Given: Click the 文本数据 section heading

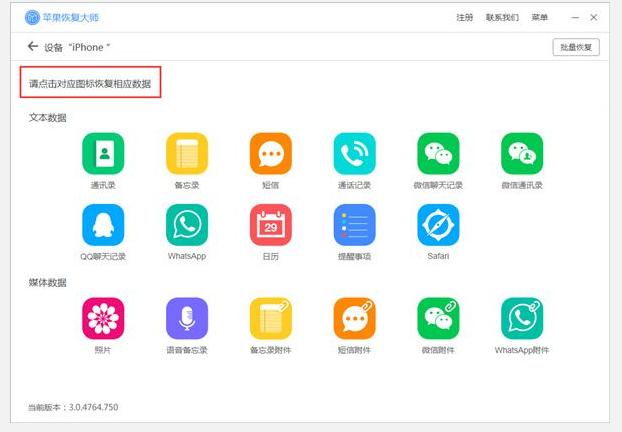Looking at the screenshot, I should (x=48, y=118).
